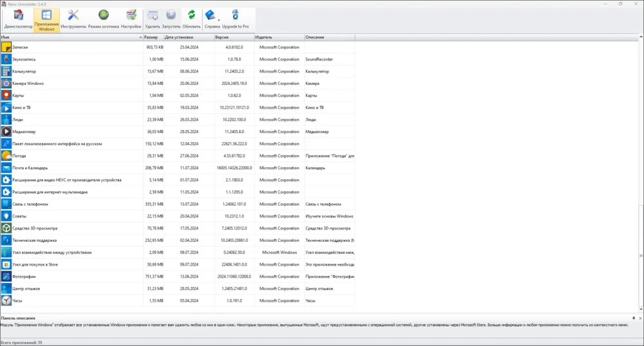
Task: Click the Microsoft Windows publisher cell
Action: pyautogui.click(x=279, y=253)
